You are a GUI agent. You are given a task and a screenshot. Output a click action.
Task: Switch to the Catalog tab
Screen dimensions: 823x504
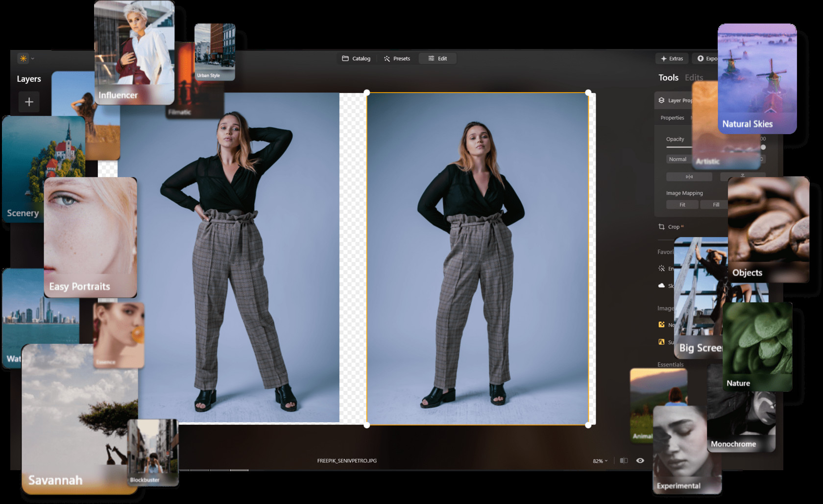tap(356, 58)
